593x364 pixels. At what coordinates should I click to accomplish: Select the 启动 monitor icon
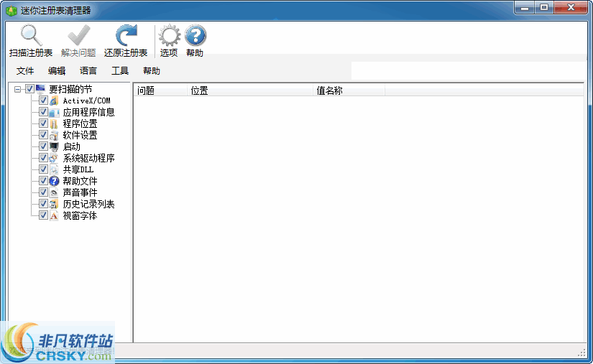(54, 146)
